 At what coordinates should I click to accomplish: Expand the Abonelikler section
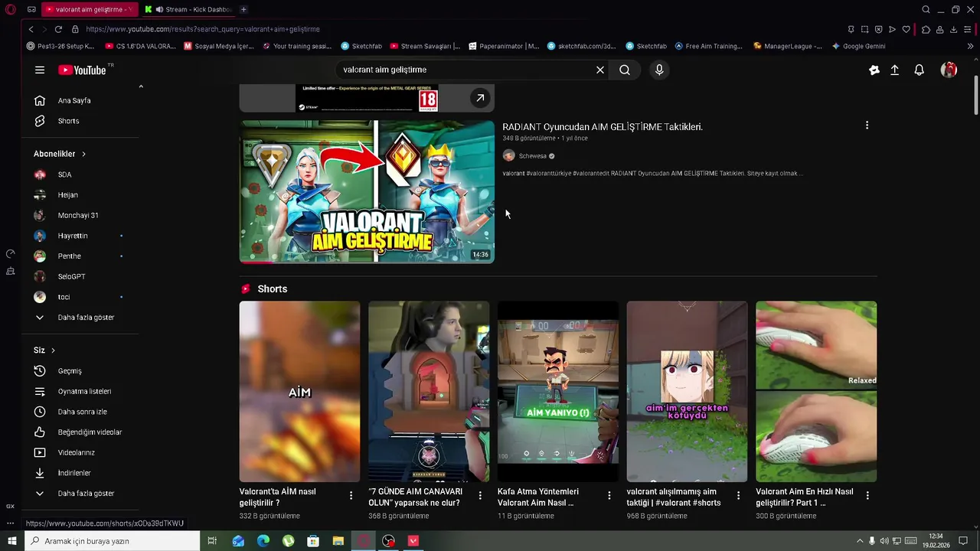tap(60, 154)
